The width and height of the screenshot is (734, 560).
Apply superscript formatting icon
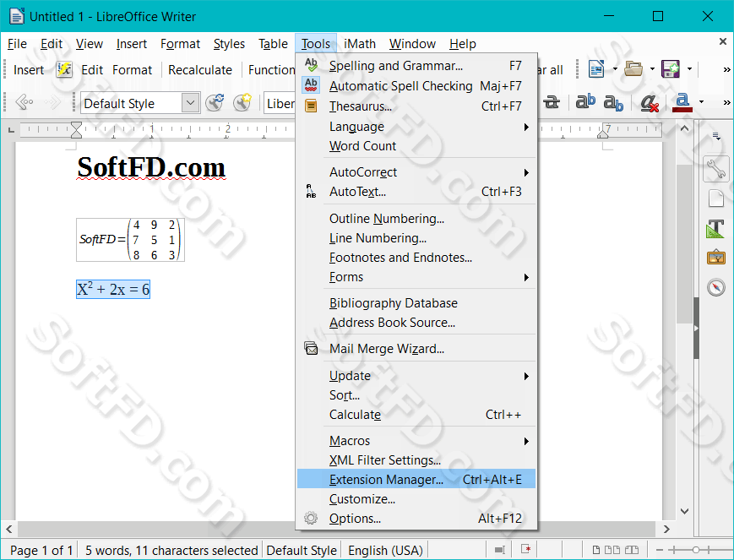coord(585,102)
